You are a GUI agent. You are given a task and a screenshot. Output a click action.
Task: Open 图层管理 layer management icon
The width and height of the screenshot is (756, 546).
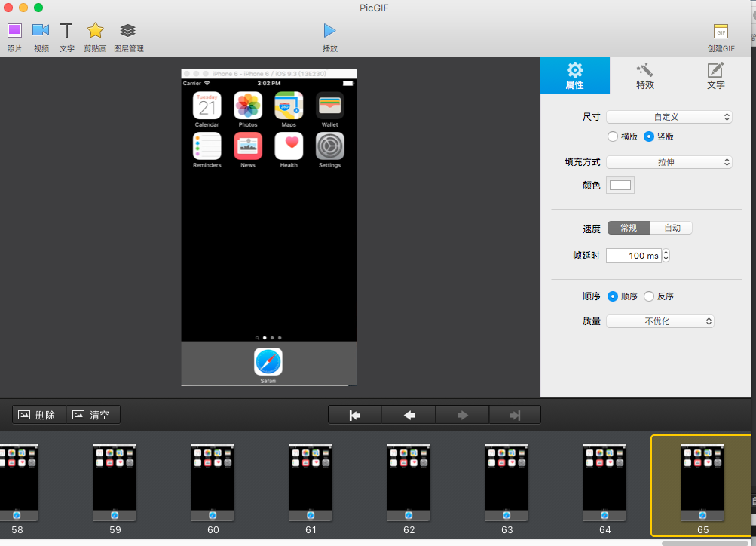coord(128,31)
